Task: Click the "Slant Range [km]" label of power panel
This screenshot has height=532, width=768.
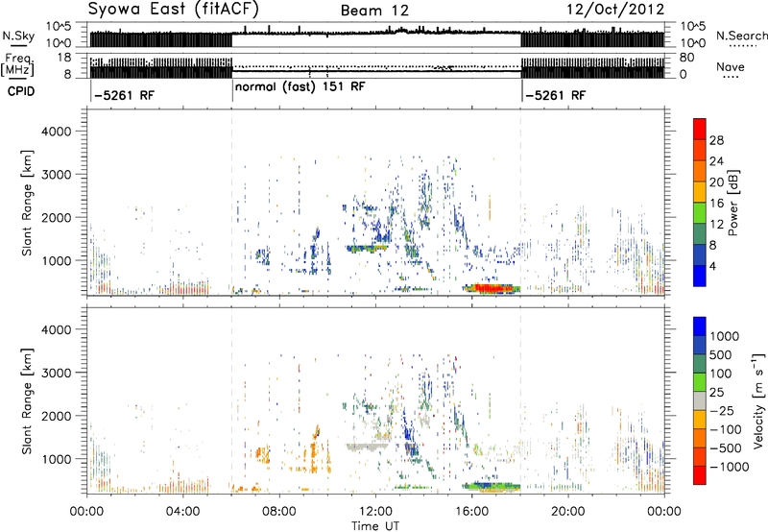Action: (x=27, y=203)
